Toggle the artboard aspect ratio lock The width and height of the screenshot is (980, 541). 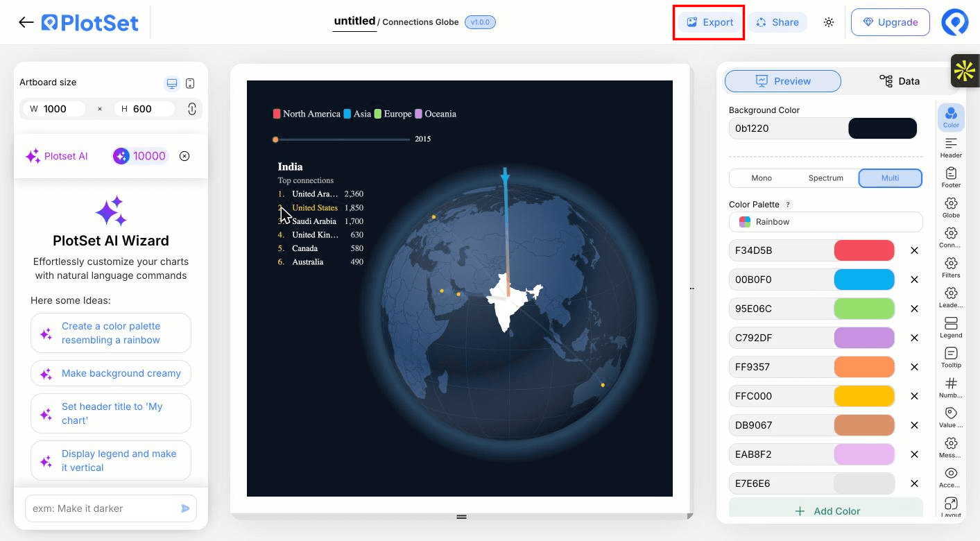tap(192, 109)
